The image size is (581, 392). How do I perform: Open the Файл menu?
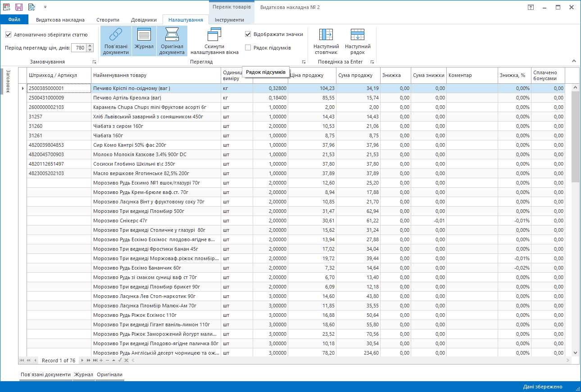[14, 19]
